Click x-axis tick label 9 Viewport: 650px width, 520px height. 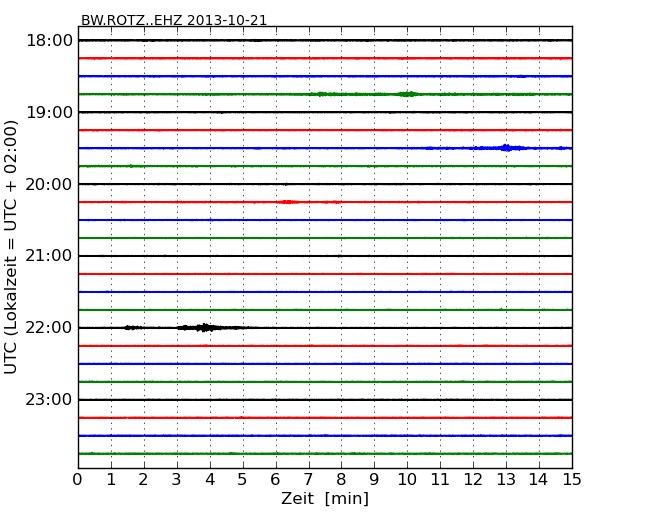click(374, 480)
